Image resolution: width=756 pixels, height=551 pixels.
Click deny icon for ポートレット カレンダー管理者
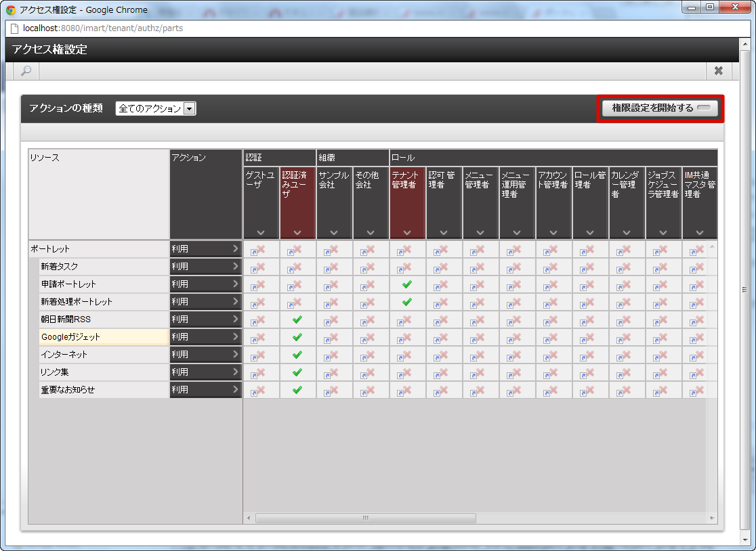point(623,250)
